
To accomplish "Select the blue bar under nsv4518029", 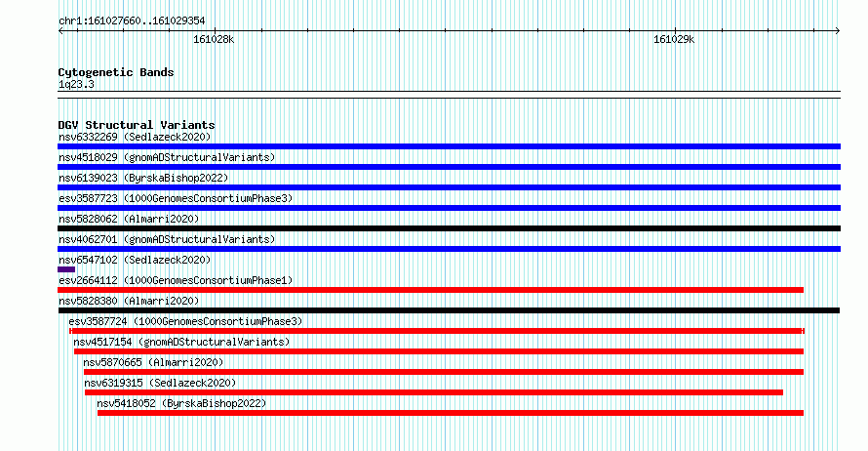I will pyautogui.click(x=449, y=167).
